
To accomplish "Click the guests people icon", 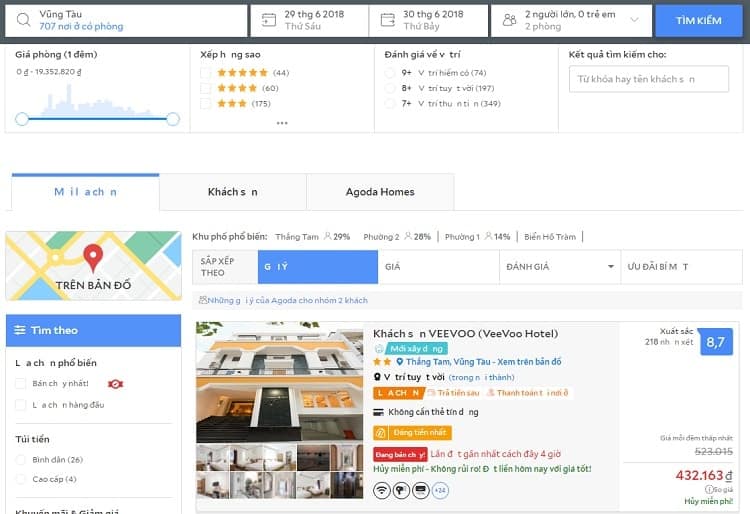I will coord(509,20).
